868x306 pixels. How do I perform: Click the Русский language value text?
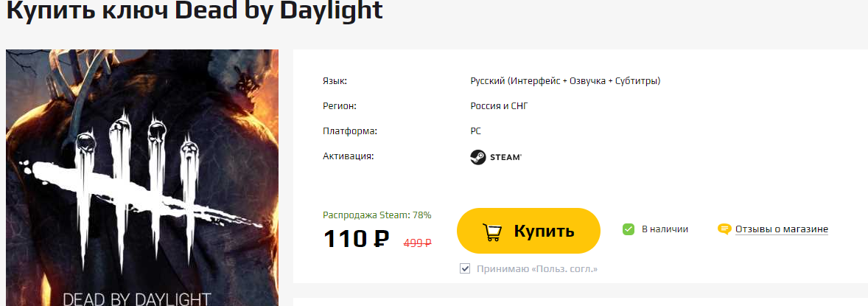pyautogui.click(x=565, y=81)
